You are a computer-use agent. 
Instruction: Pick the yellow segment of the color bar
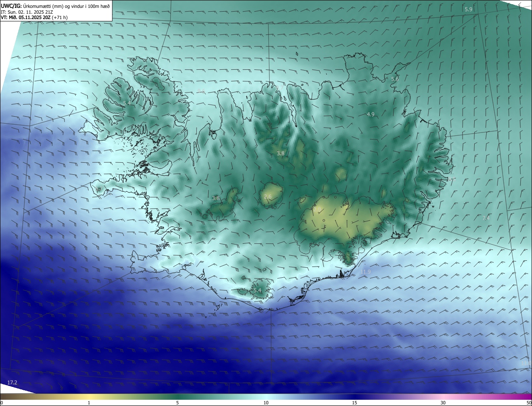pos(89,396)
